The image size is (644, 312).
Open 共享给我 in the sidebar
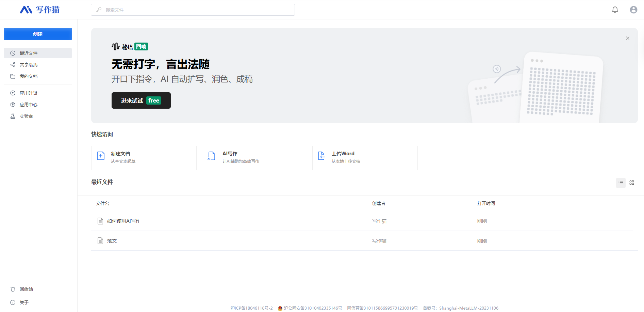38,65
